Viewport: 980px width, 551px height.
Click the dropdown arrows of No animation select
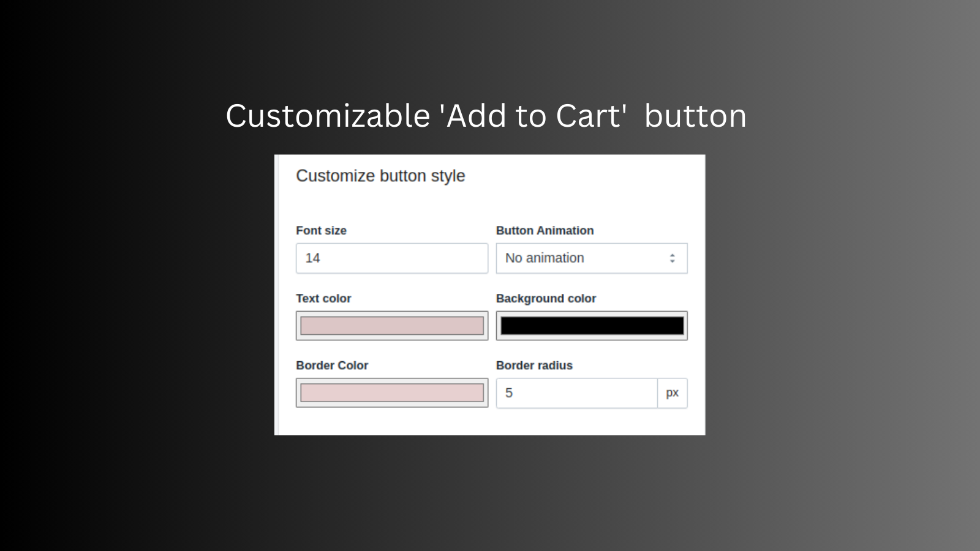pyautogui.click(x=672, y=258)
